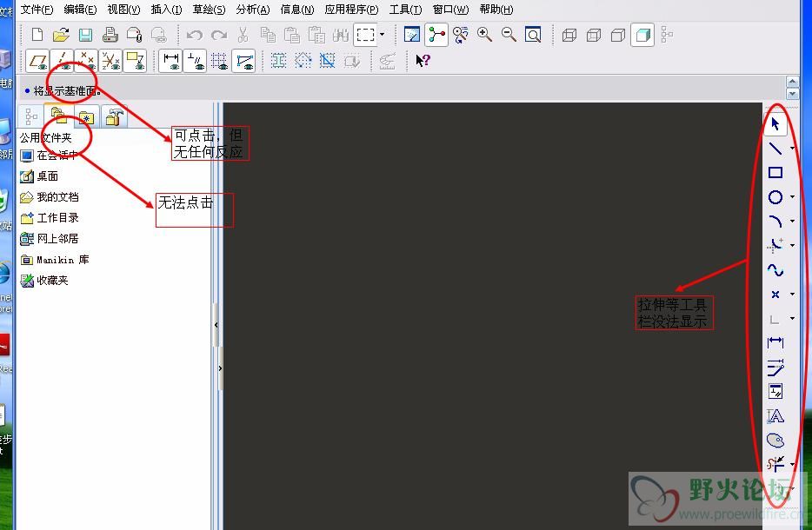Toggle datum planes display
812x530 pixels.
(37, 61)
